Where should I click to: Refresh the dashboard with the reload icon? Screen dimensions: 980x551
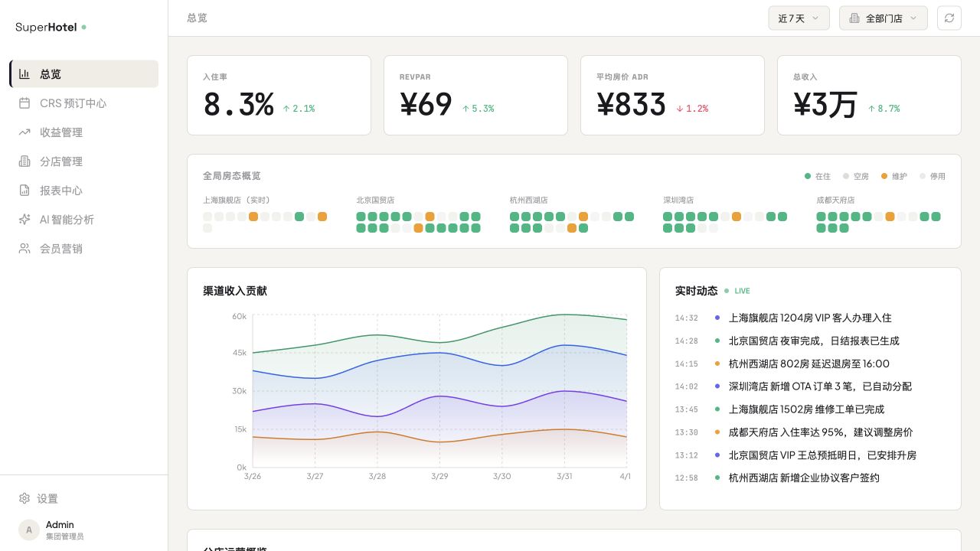tap(949, 18)
